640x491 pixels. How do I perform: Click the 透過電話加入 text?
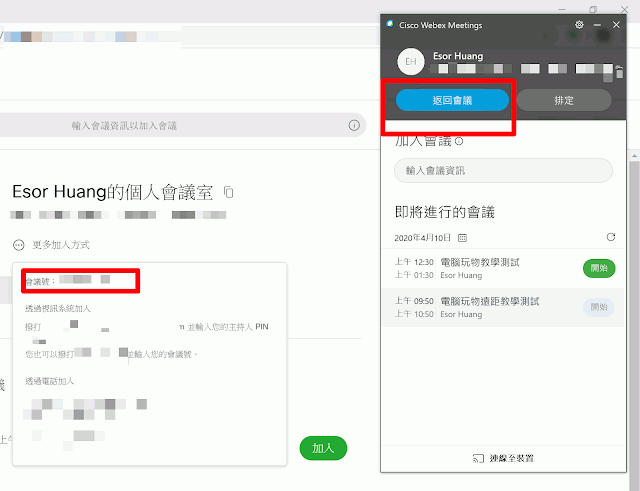point(49,381)
